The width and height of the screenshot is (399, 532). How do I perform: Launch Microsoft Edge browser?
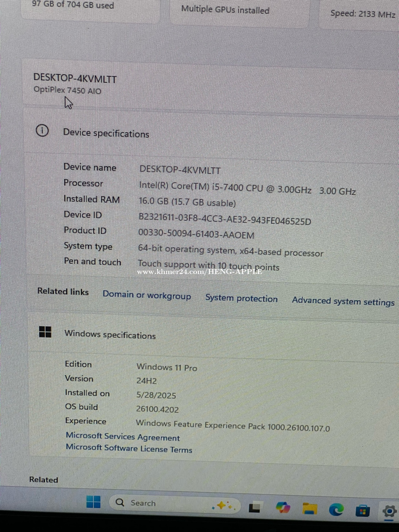pyautogui.click(x=336, y=509)
